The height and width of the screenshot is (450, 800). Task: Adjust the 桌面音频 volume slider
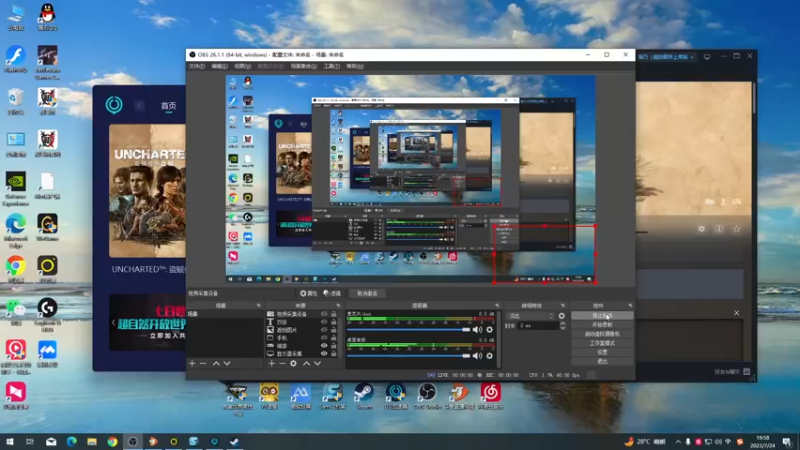[x=408, y=356]
